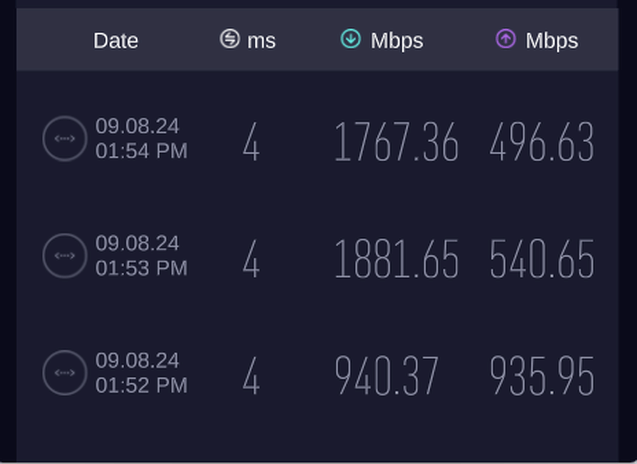The width and height of the screenshot is (637, 464).
Task: Click the ping latency icon in header
Action: (x=230, y=39)
